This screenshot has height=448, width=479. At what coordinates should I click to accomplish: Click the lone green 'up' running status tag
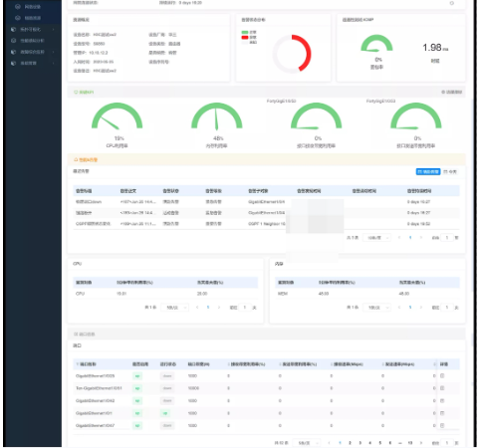(165, 413)
